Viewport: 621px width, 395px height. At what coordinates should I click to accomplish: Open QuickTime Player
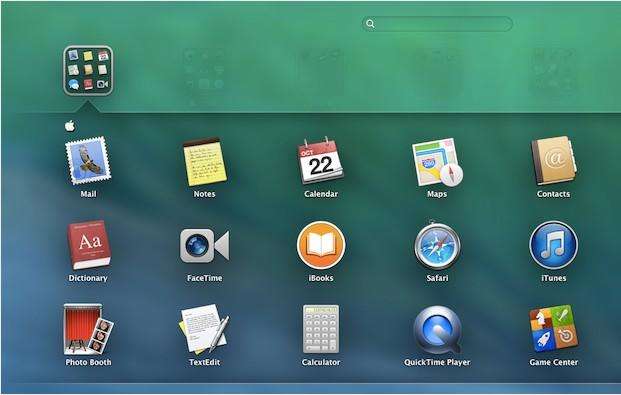437,330
